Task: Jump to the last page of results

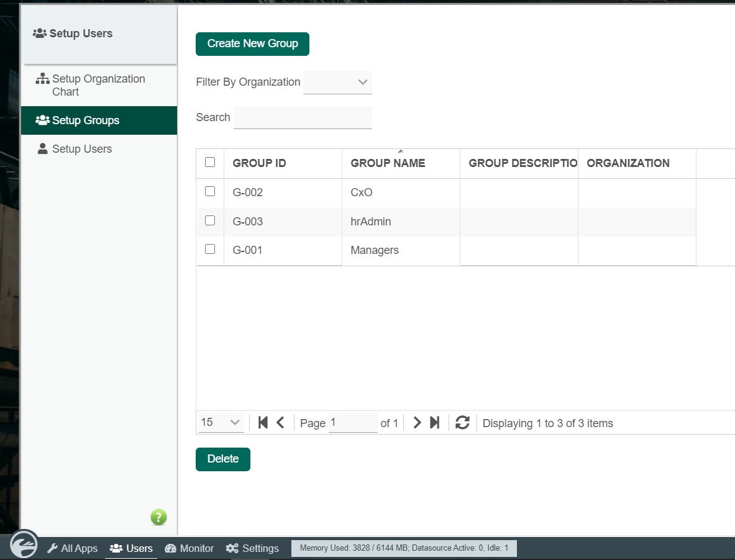Action: click(x=435, y=423)
